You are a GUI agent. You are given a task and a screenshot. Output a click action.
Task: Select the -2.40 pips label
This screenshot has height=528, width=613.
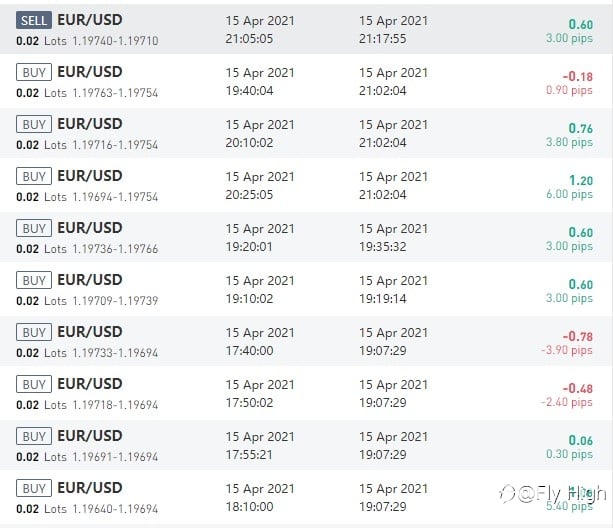(567, 402)
